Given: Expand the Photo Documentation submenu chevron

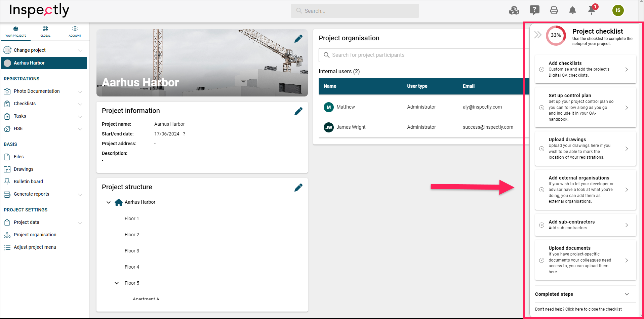Looking at the screenshot, I should coord(80,92).
